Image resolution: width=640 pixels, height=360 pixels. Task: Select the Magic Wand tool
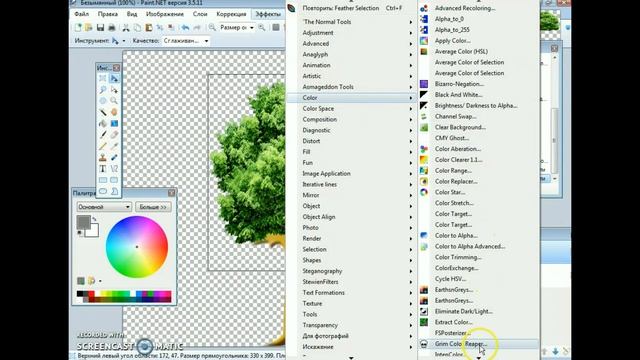point(103,112)
